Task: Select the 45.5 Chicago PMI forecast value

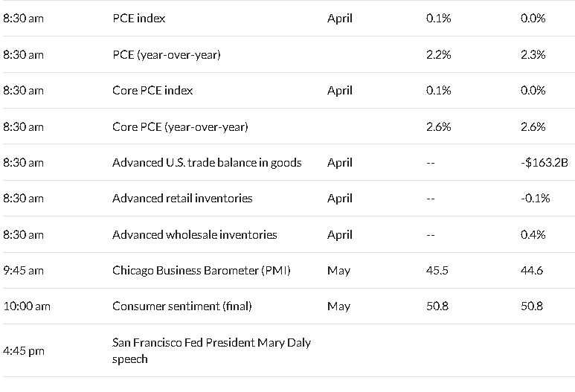Action: click(437, 271)
